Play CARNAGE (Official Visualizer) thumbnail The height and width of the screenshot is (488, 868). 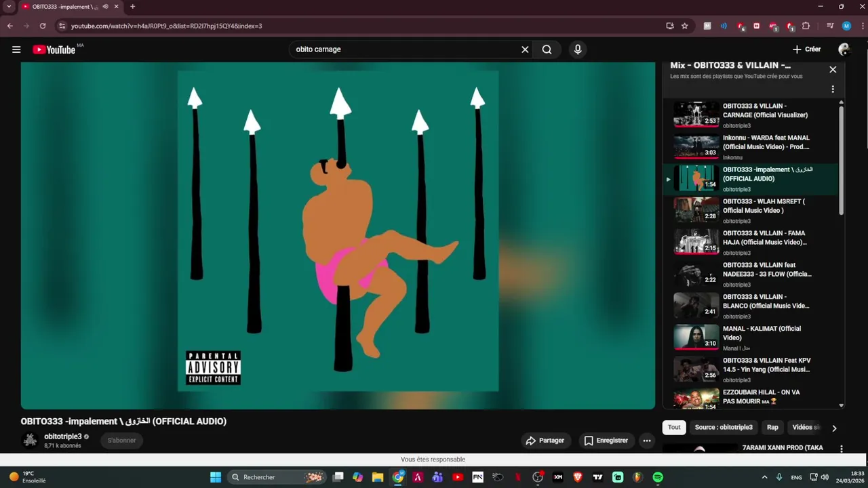(696, 115)
